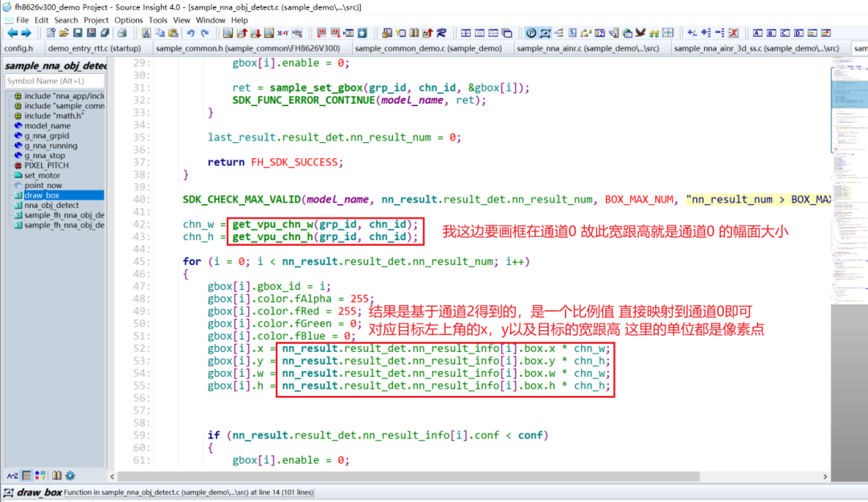Open the book icon in symbol panel

pos(56,475)
